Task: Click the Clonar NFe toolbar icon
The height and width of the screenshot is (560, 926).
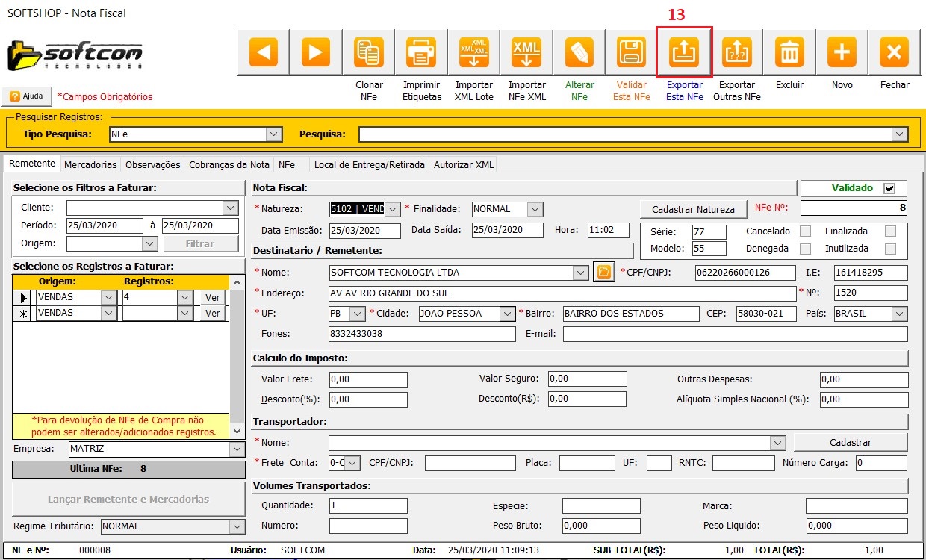Action: 368,52
